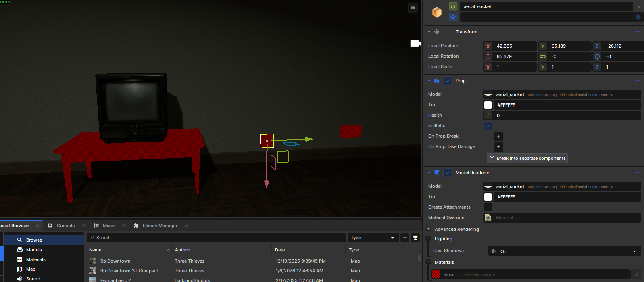Screen dimensions: 644x282
Task: Enable Create Attachments checkbox
Action: [x=488, y=207]
